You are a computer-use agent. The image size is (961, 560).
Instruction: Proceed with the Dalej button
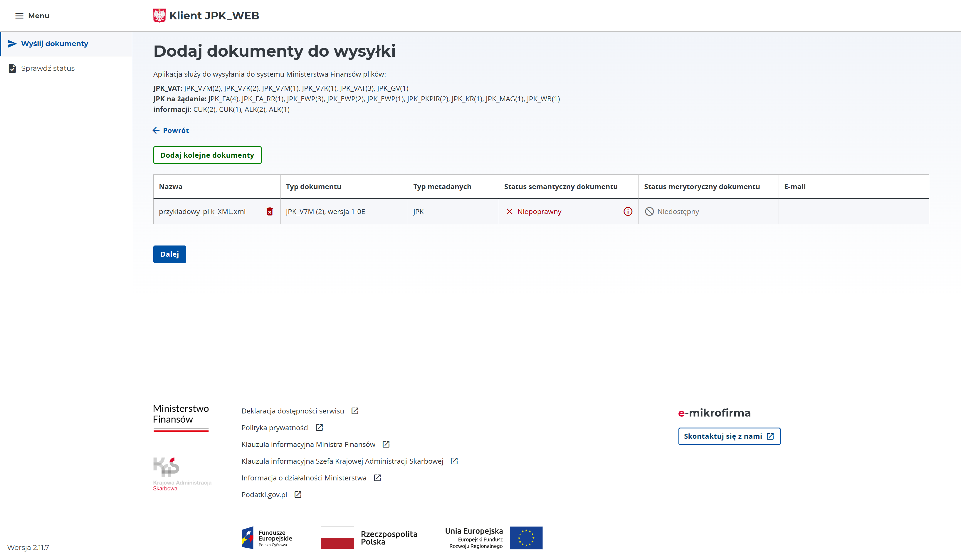pos(170,254)
